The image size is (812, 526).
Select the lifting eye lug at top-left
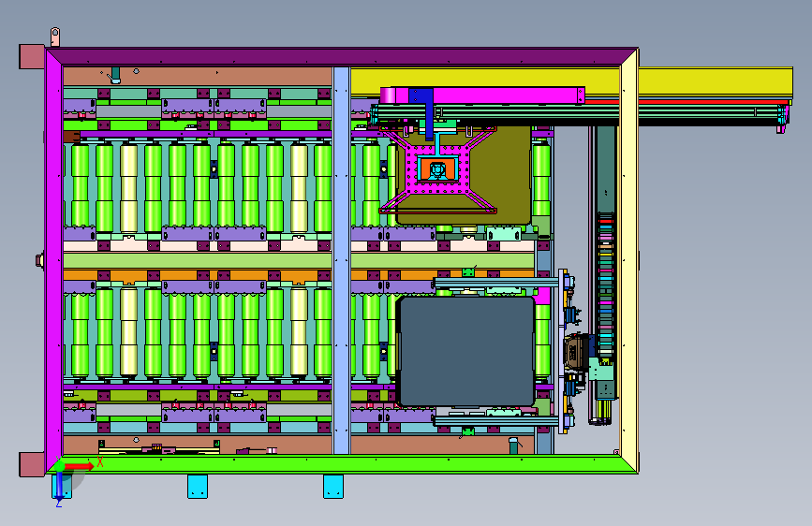(x=55, y=37)
